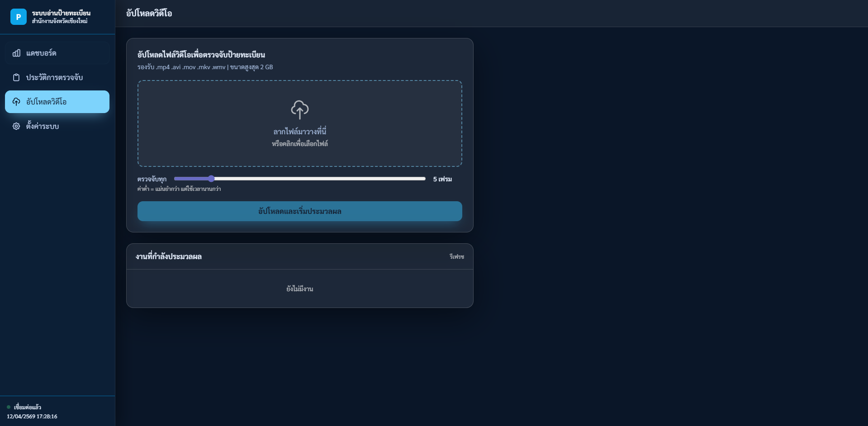Open system settings via the gear icon
Screen dimensions: 868x426
pyautogui.click(x=16, y=126)
